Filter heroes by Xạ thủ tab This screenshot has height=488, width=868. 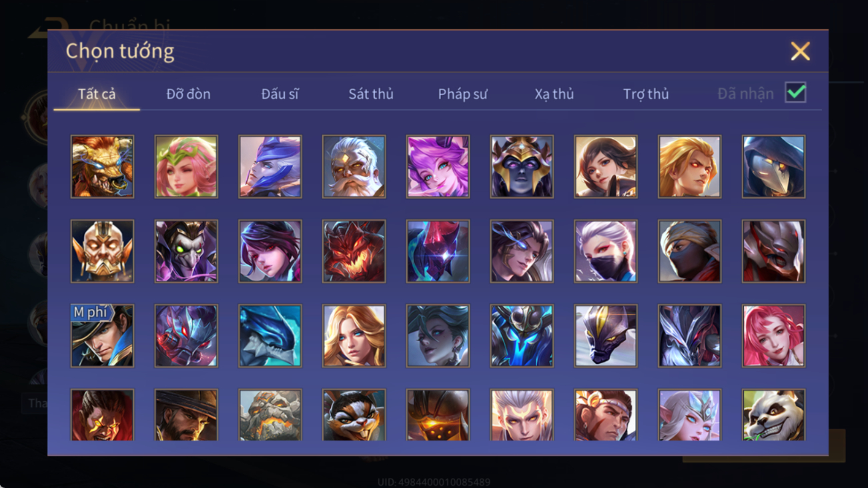pyautogui.click(x=554, y=94)
